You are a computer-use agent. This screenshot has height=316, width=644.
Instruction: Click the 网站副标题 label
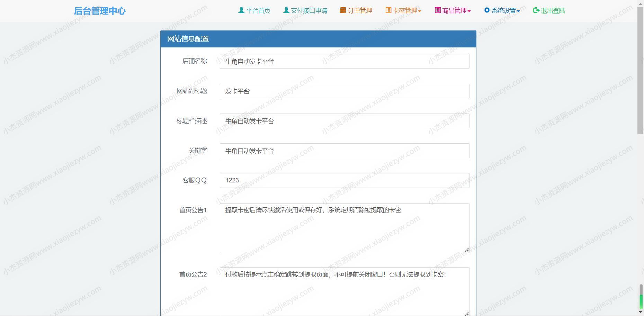click(192, 91)
